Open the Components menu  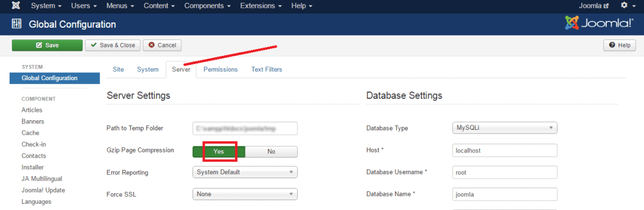coord(207,6)
